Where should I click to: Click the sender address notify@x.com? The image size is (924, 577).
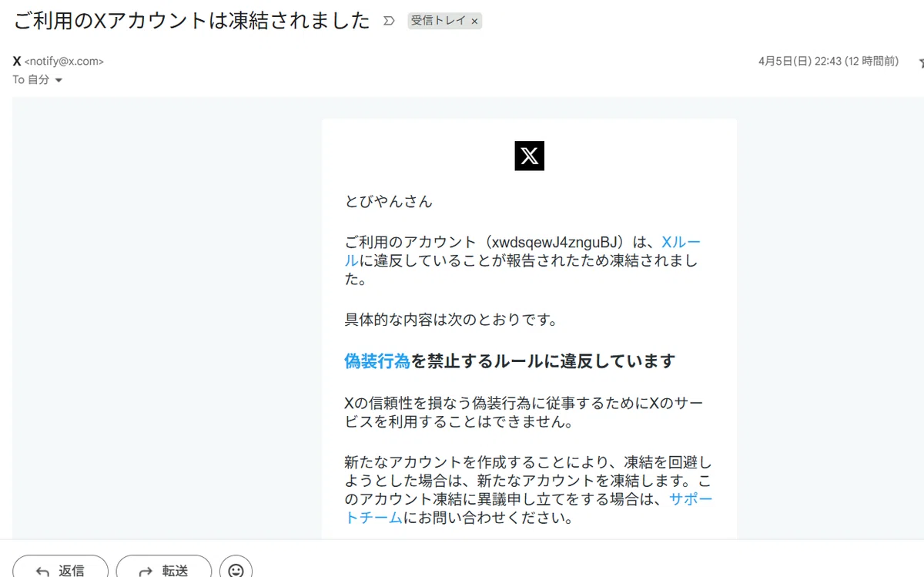tap(64, 62)
